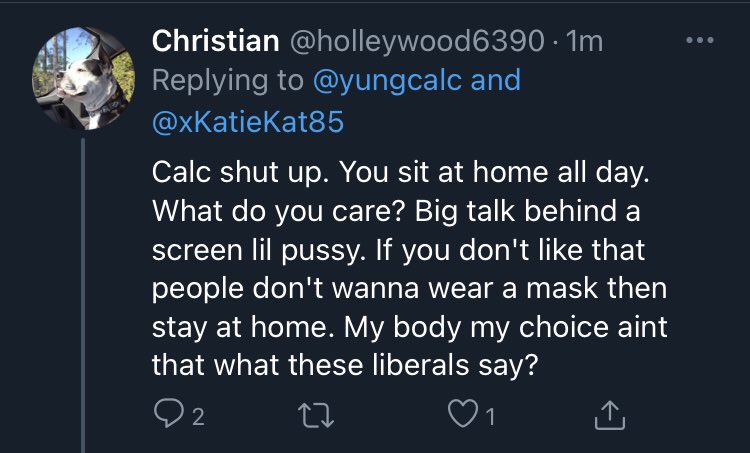Retweet this post using the retweet icon
Viewport: 750px width, 453px height.
coord(320,413)
